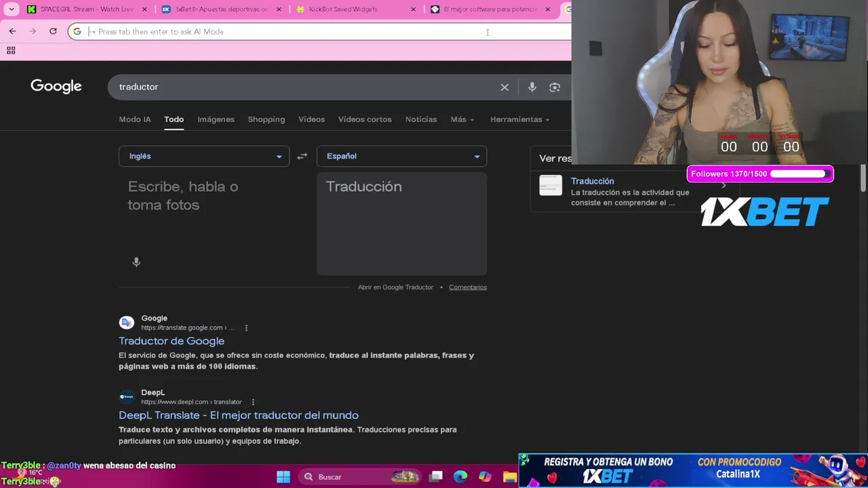This screenshot has width=868, height=488.
Task: Open the Videos results tab
Action: pyautogui.click(x=311, y=119)
